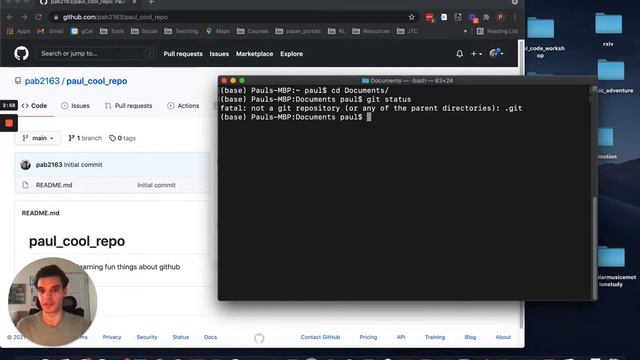The width and height of the screenshot is (640, 360).
Task: Expand the Teaching bookmarks folder
Action: pyautogui.click(x=181, y=31)
